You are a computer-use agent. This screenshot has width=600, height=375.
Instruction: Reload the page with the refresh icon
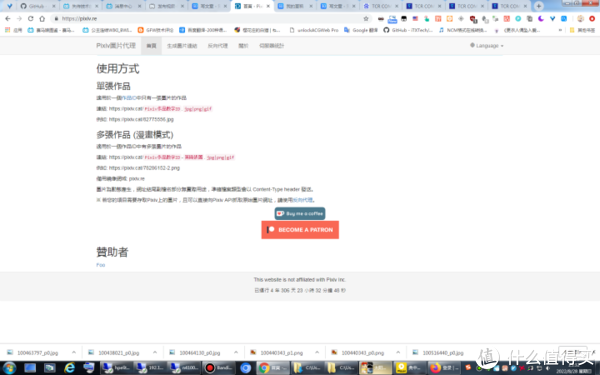click(x=31, y=18)
